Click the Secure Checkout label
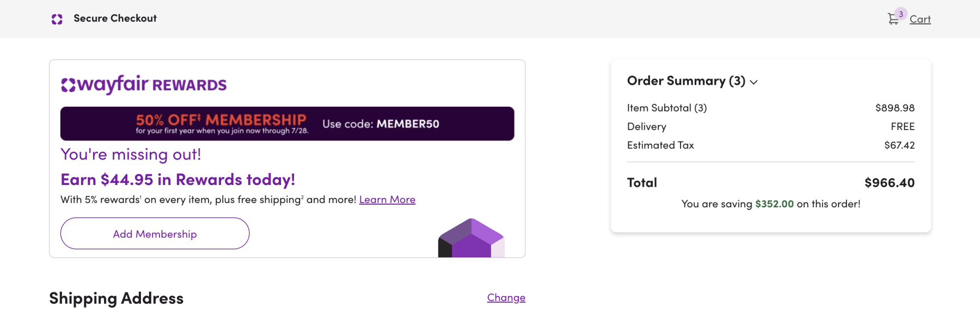 pyautogui.click(x=115, y=18)
